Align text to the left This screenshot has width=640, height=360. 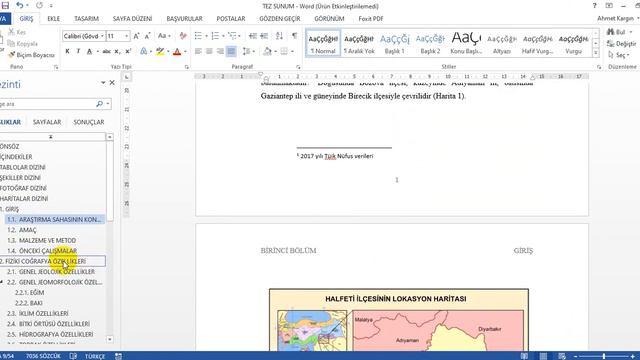click(198, 51)
